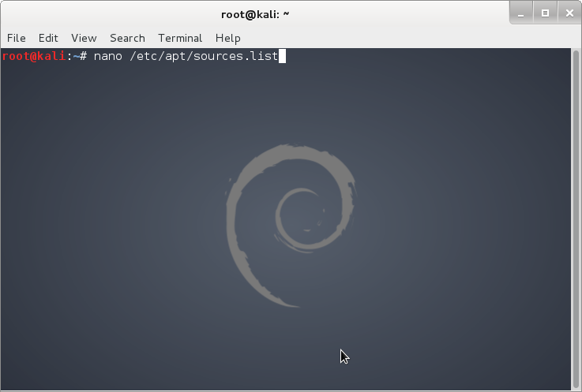This screenshot has height=392, width=582.
Task: Click the nano /etc/apt/sources.list command text
Action: point(186,56)
